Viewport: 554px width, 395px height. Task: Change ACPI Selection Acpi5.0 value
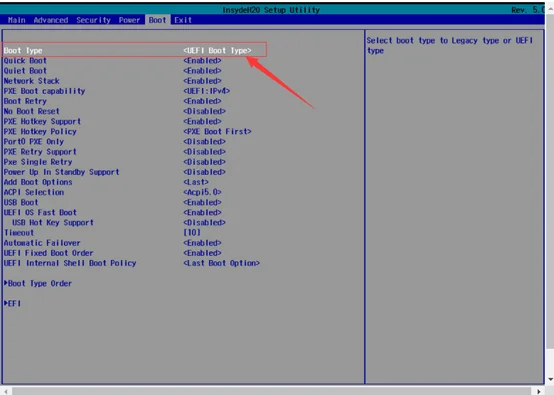coord(202,192)
